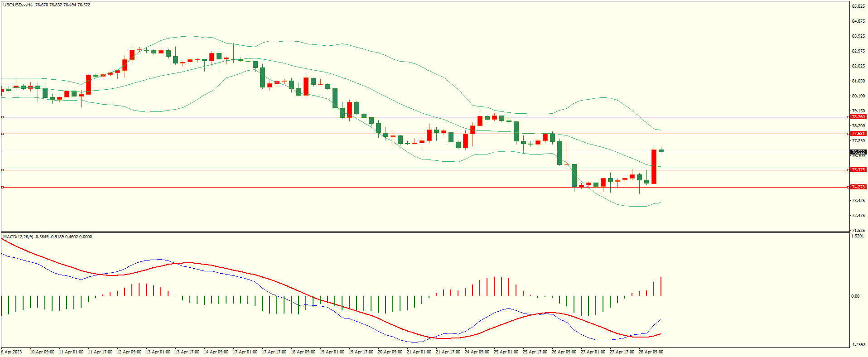This screenshot has width=868, height=357.
Task: Click the left handle of the 77.681 line
Action: (x=2, y=134)
